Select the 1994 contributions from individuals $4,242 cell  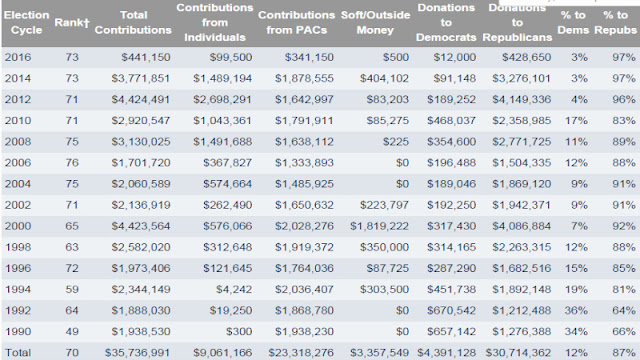234,289
